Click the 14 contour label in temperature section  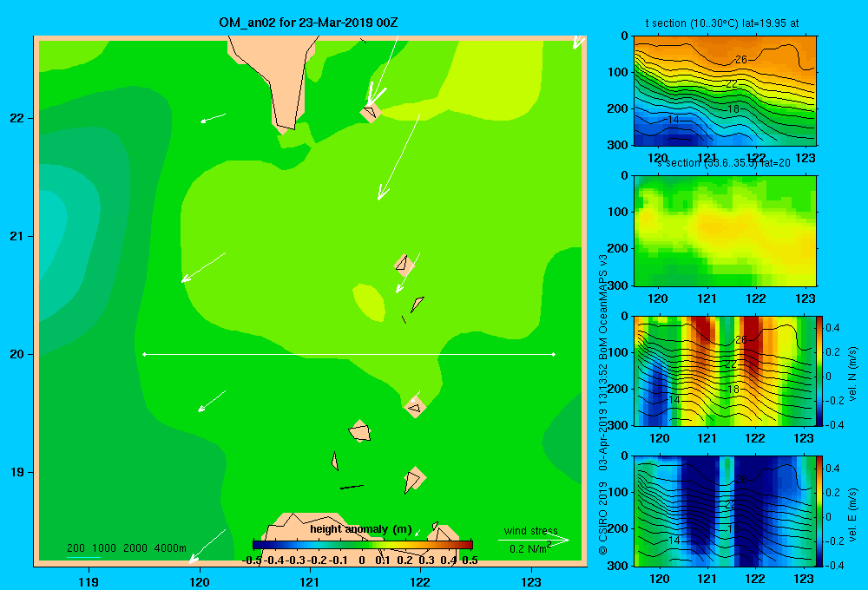[674, 119]
